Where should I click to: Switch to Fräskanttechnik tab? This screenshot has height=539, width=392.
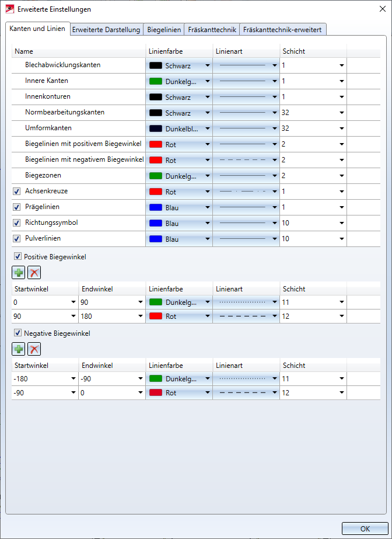point(212,30)
